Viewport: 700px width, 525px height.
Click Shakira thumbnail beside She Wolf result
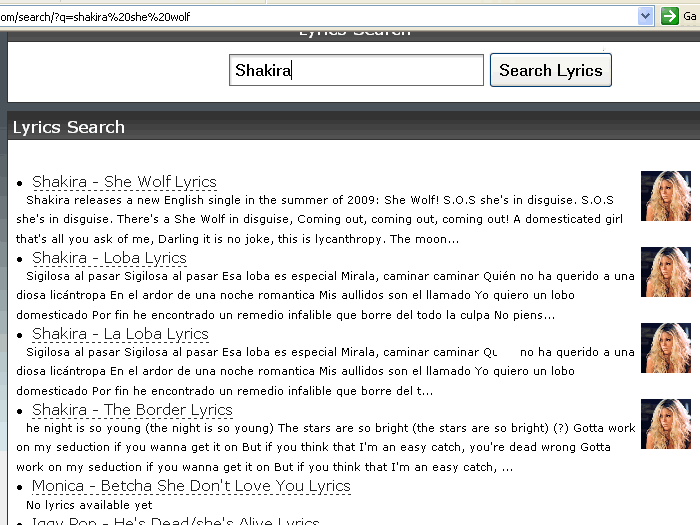pyautogui.click(x=666, y=196)
